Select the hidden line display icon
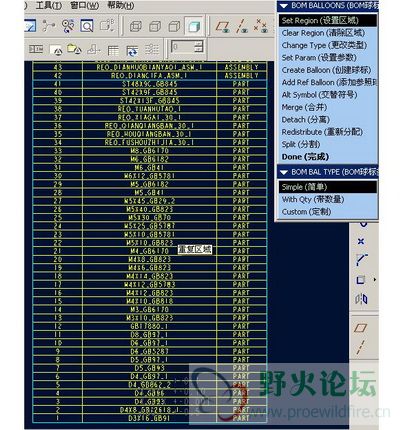Screen dimensions: 400x430 [155, 26]
